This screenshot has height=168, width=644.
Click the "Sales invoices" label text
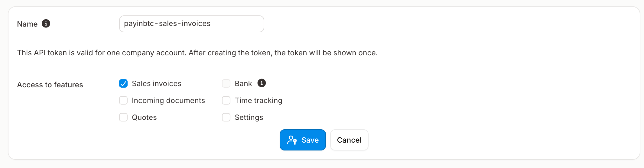[x=157, y=84]
